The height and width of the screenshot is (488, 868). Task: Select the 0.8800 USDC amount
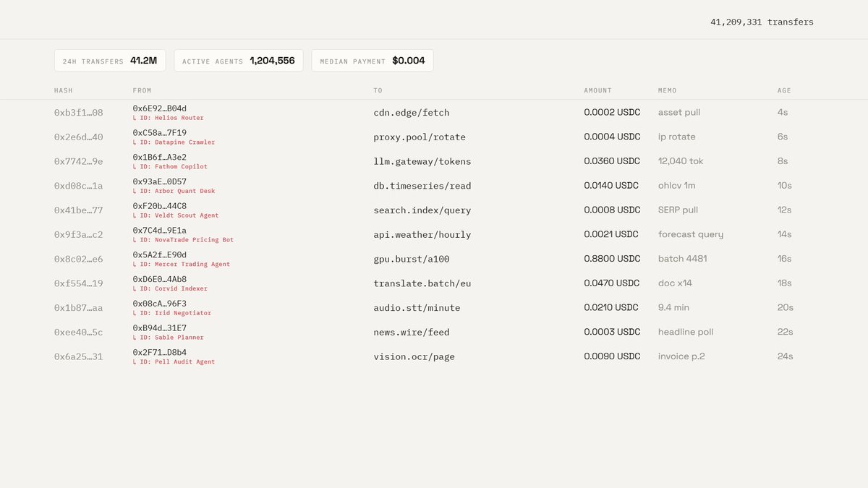coord(612,259)
